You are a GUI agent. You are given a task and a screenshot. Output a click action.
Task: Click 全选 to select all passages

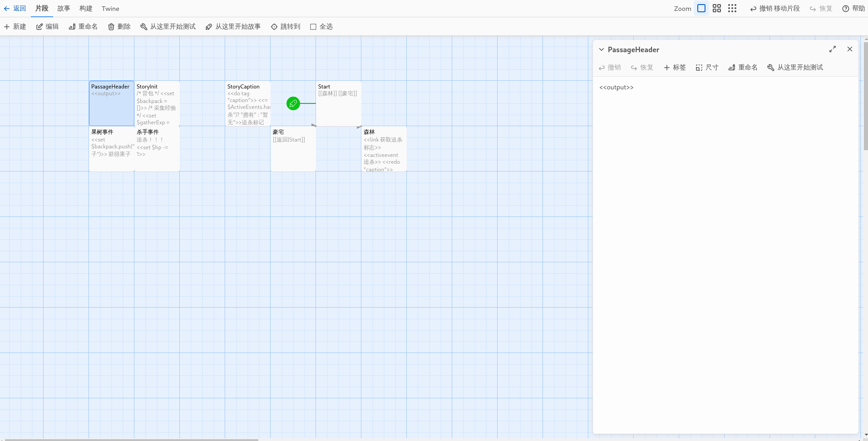click(x=321, y=26)
